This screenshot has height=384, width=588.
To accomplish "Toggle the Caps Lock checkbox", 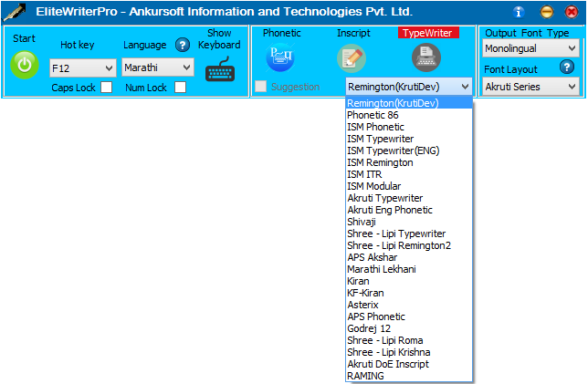I will pyautogui.click(x=107, y=88).
